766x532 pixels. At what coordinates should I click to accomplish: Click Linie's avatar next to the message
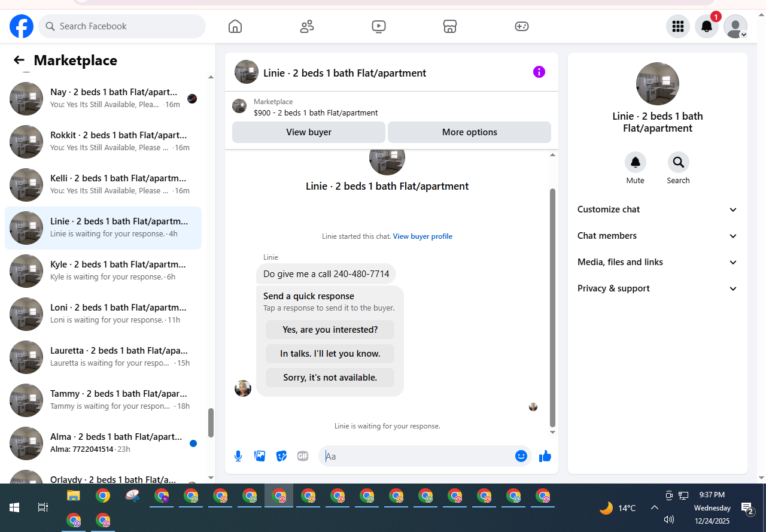coord(243,388)
